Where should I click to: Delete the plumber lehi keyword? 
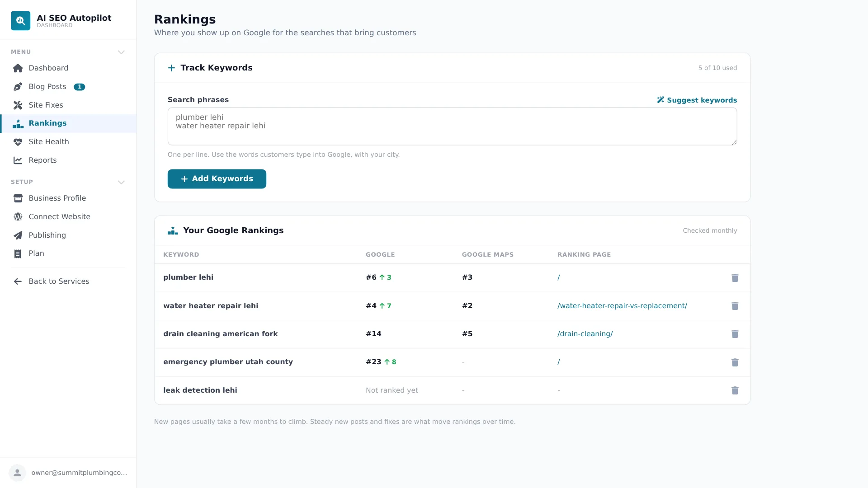click(x=735, y=278)
